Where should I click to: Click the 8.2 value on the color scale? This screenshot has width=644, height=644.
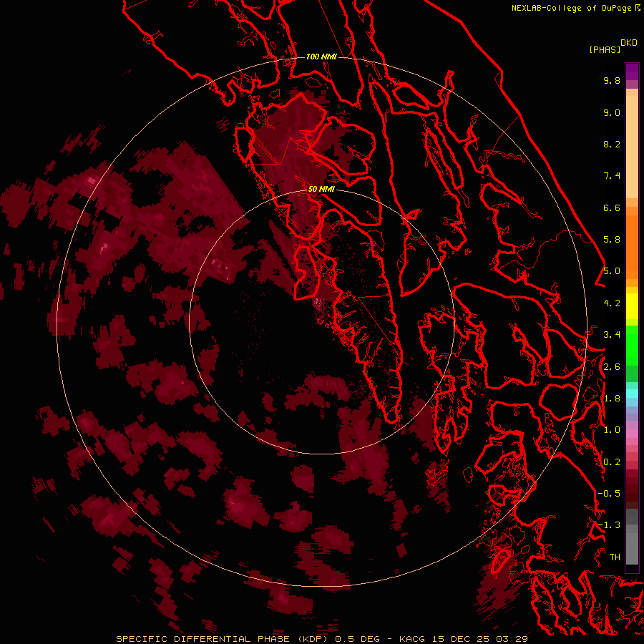coord(612,144)
